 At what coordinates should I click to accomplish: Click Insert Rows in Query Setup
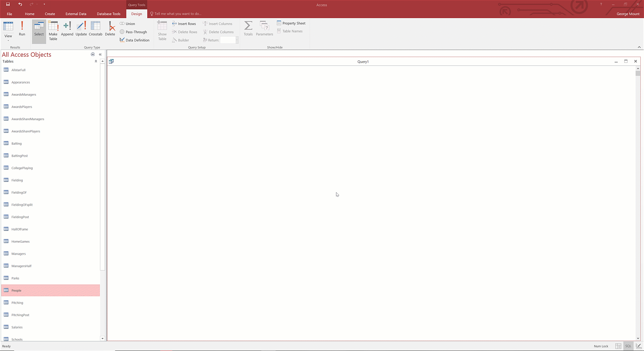click(x=184, y=24)
